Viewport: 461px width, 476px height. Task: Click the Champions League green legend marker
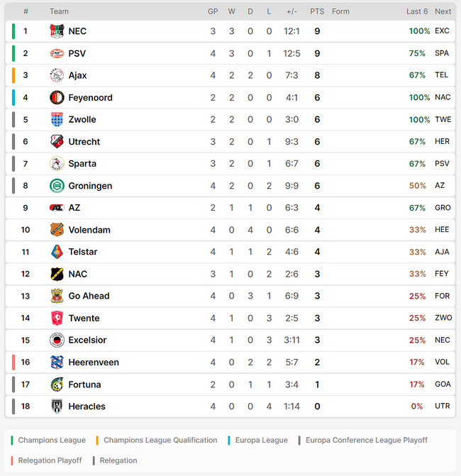click(12, 441)
